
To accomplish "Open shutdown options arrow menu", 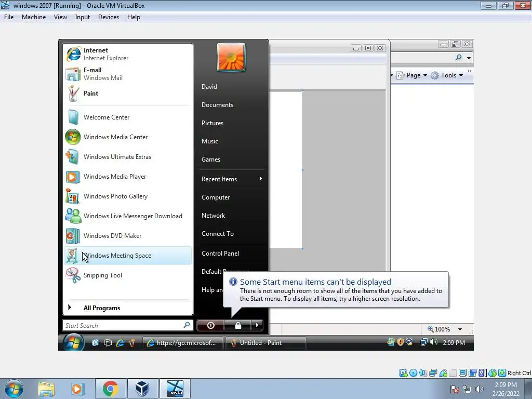I will [x=257, y=325].
